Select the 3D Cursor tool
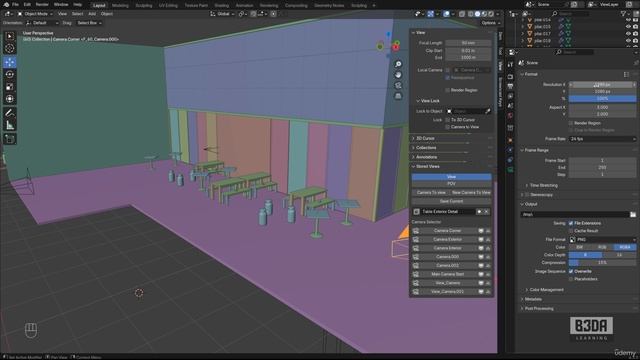 (10, 49)
